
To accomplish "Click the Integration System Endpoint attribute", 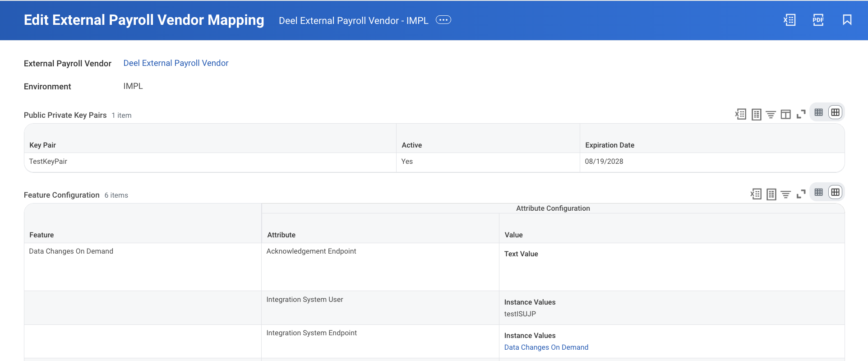I will click(x=312, y=333).
